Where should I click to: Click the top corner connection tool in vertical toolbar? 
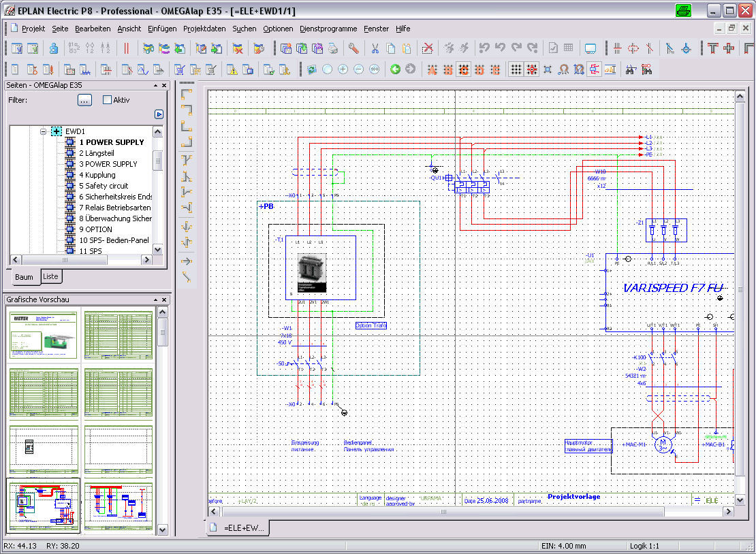coord(187,94)
